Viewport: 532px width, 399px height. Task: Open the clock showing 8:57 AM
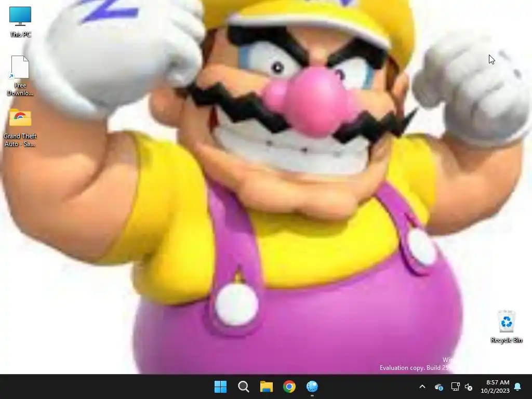pyautogui.click(x=498, y=382)
